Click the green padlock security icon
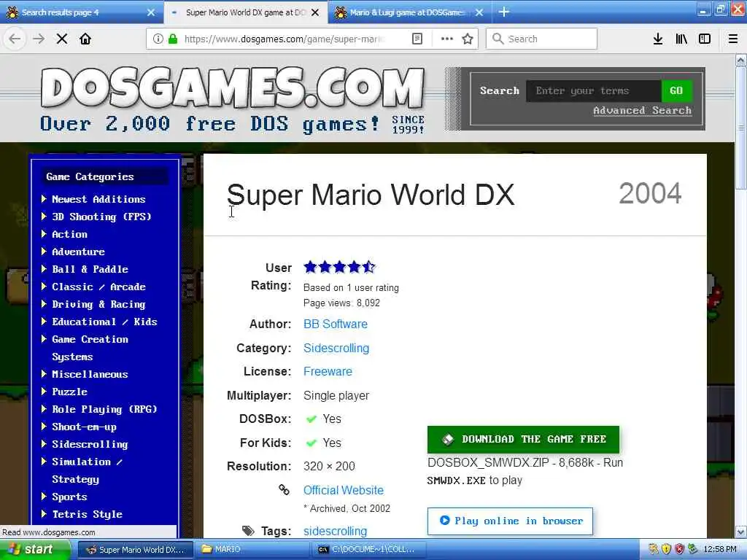 [x=173, y=39]
